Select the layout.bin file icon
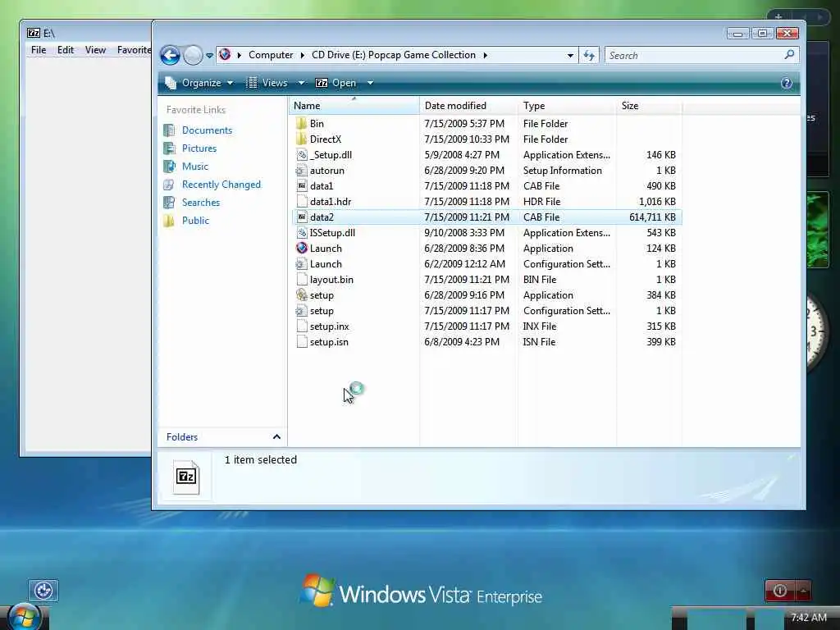 point(302,279)
